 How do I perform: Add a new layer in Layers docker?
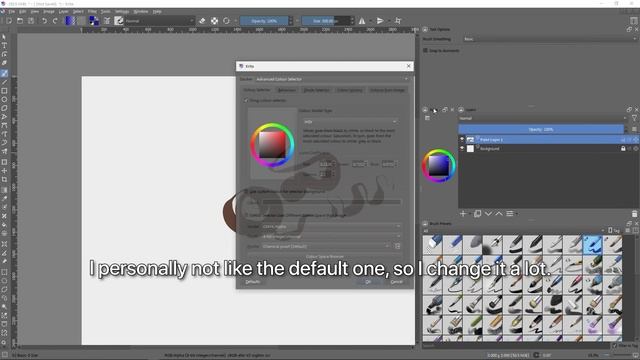click(463, 213)
